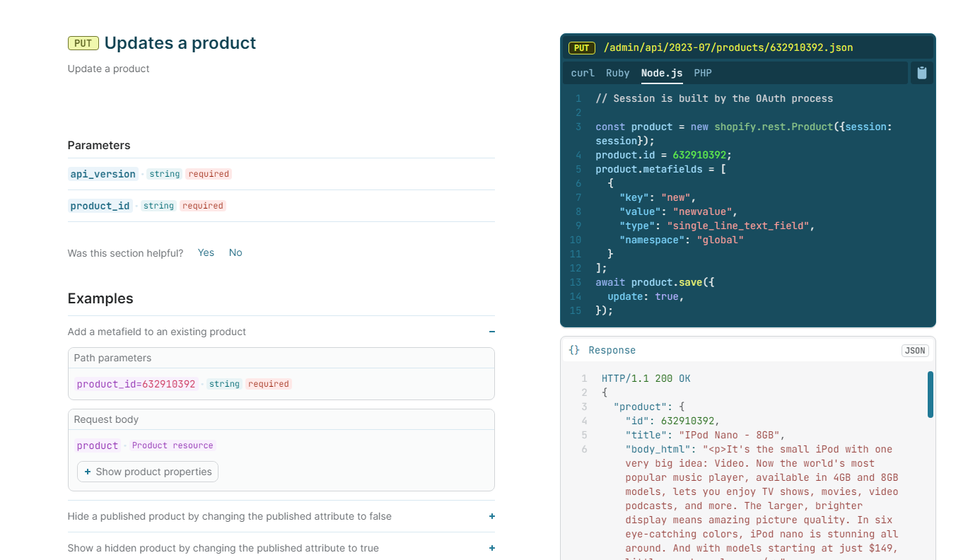Switch to the Ruby code tab
This screenshot has width=968, height=560.
tap(617, 73)
